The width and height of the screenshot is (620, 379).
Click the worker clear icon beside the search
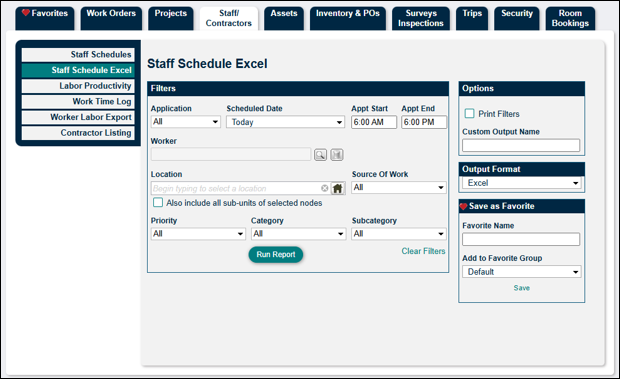coord(337,155)
